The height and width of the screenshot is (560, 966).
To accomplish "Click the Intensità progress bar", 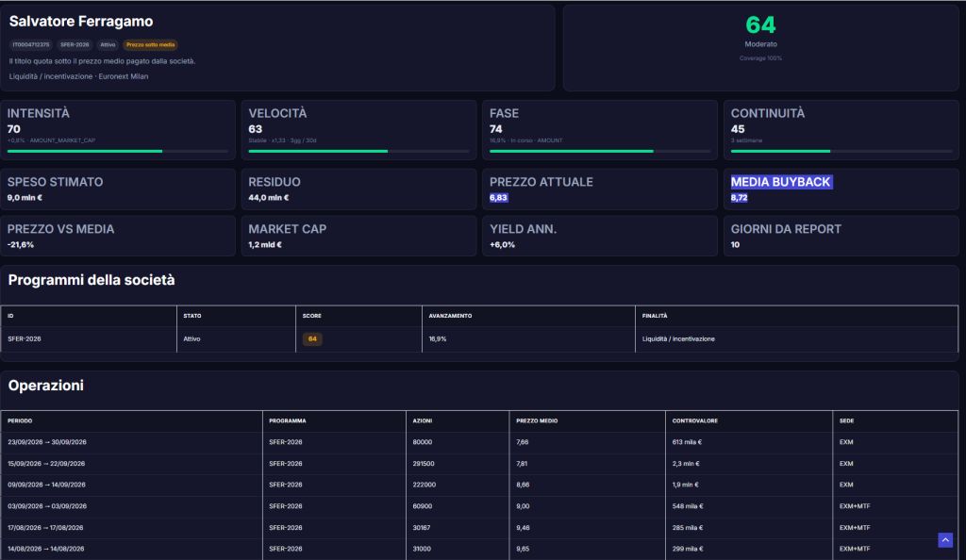I will coord(118,151).
